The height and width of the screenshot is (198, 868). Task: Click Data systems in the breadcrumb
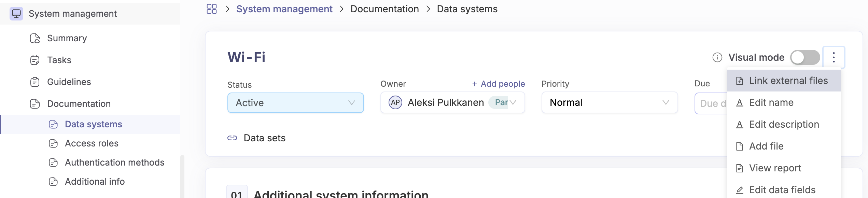click(x=467, y=9)
